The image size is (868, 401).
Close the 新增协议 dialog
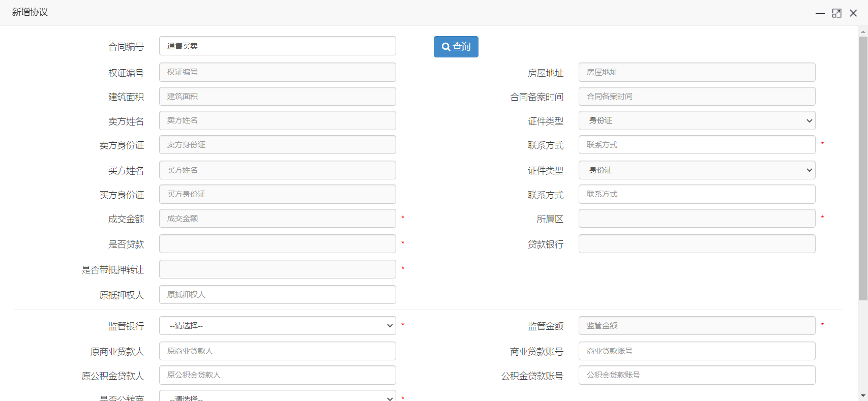(x=853, y=13)
